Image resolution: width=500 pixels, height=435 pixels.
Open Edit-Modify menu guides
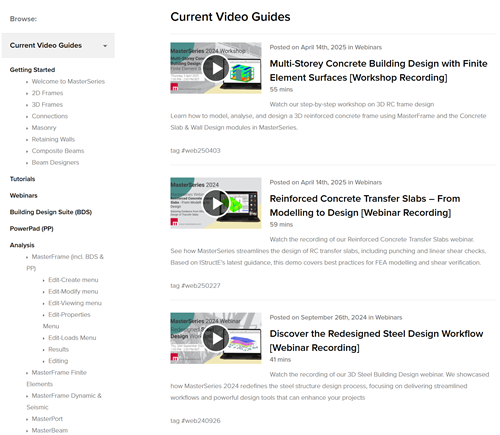73,291
